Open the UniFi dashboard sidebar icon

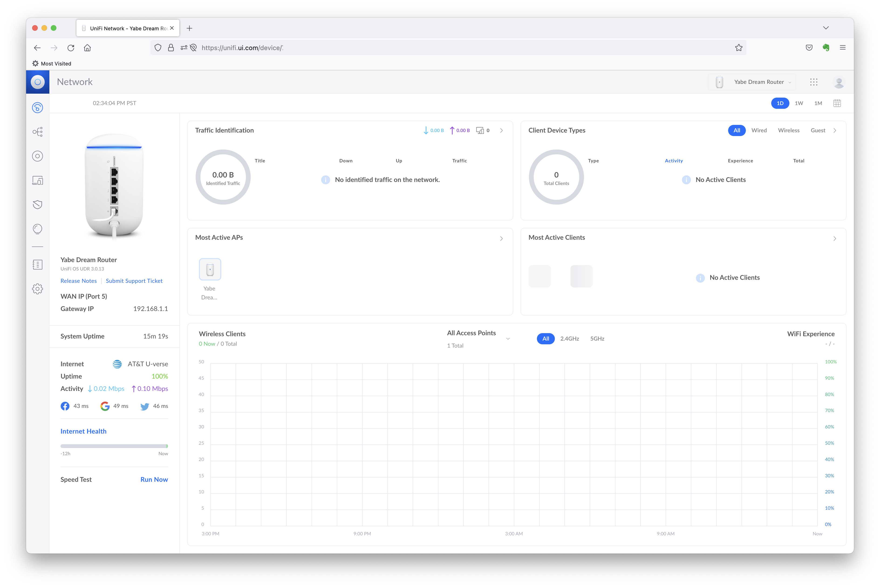(x=38, y=108)
